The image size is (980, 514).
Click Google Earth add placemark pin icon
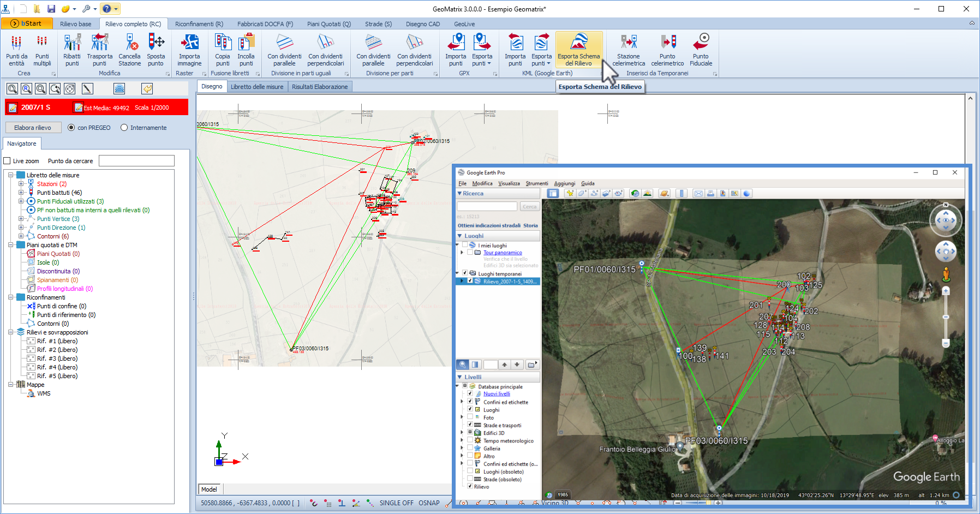(x=570, y=193)
